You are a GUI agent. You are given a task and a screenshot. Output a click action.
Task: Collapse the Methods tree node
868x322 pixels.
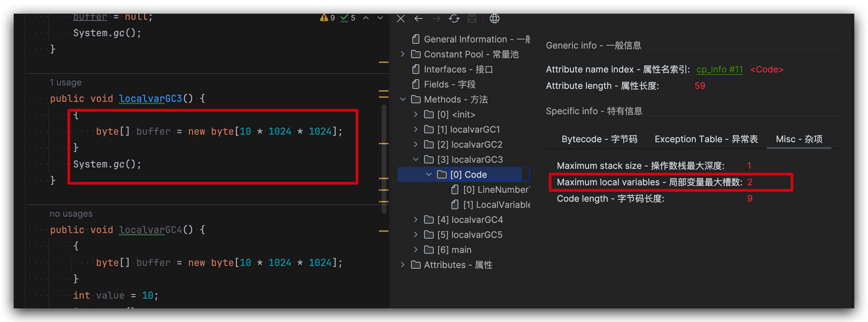[403, 99]
